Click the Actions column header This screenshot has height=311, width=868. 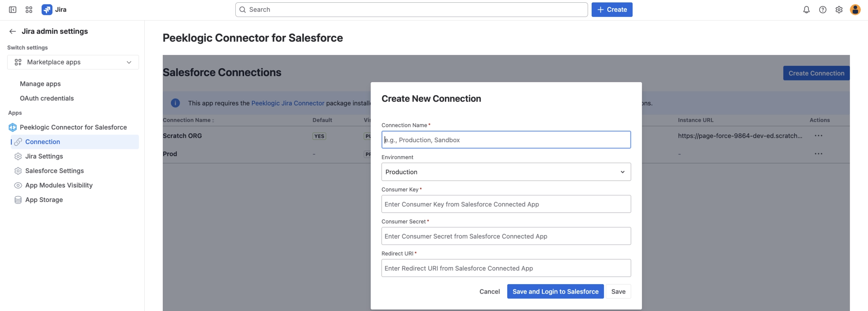click(x=820, y=120)
